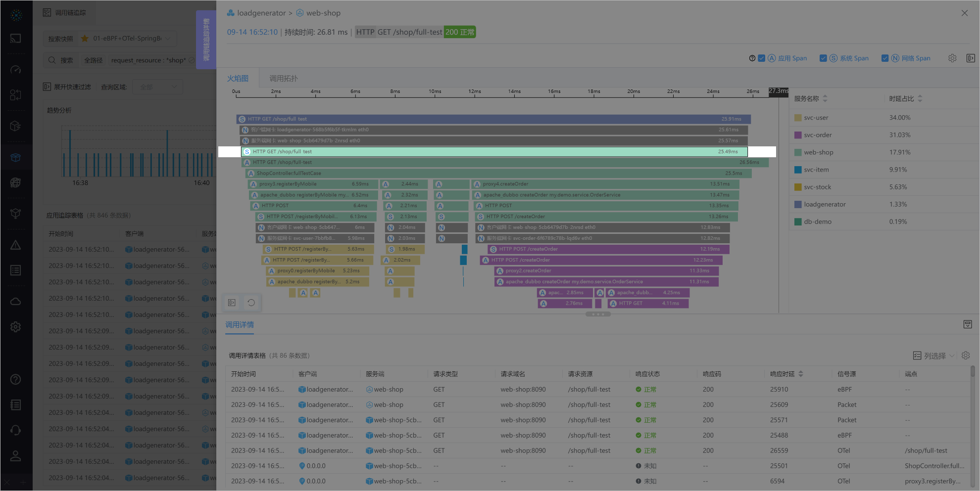The height and width of the screenshot is (491, 980).
Task: Click the loadgenerator breadcrumb link
Action: pyautogui.click(x=261, y=13)
